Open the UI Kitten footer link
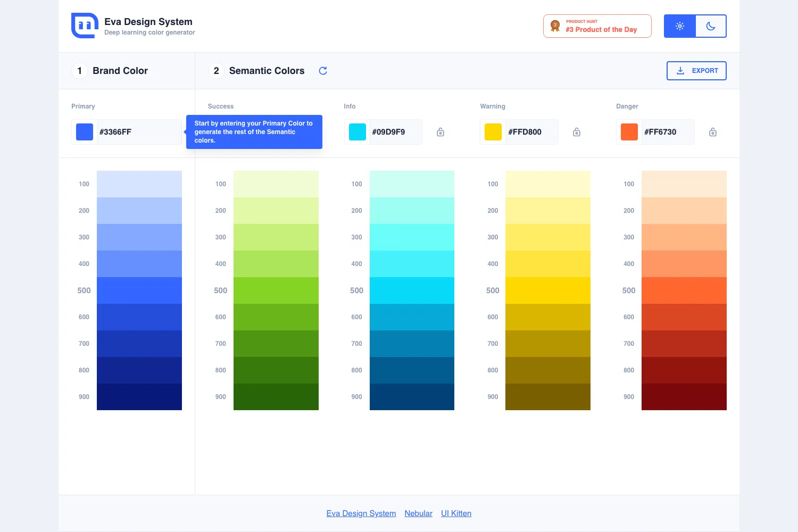 456,513
